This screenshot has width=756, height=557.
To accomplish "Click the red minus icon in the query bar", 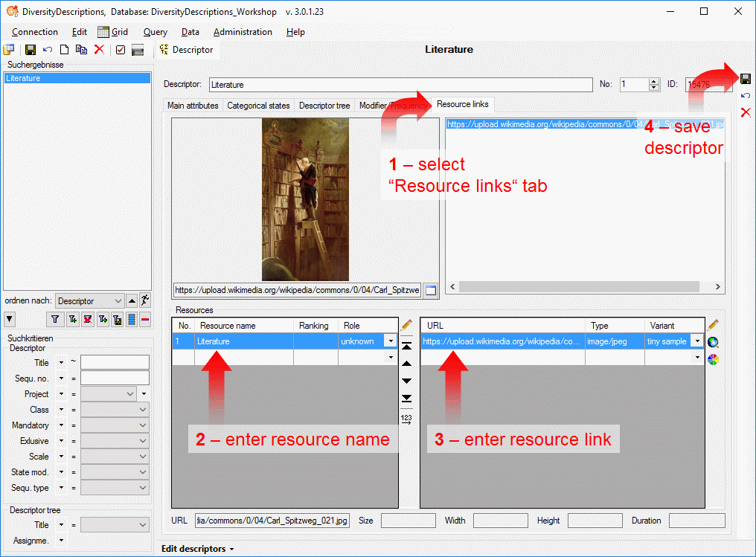I will (x=145, y=319).
